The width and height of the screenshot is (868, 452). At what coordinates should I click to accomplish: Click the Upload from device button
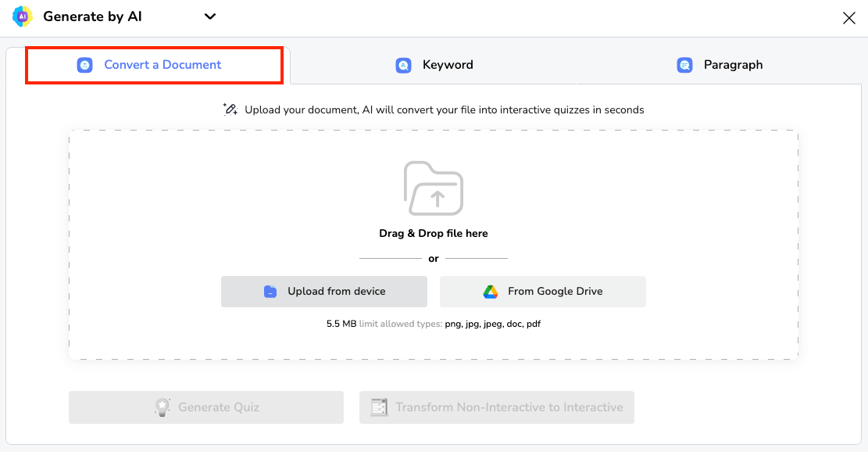pos(323,291)
